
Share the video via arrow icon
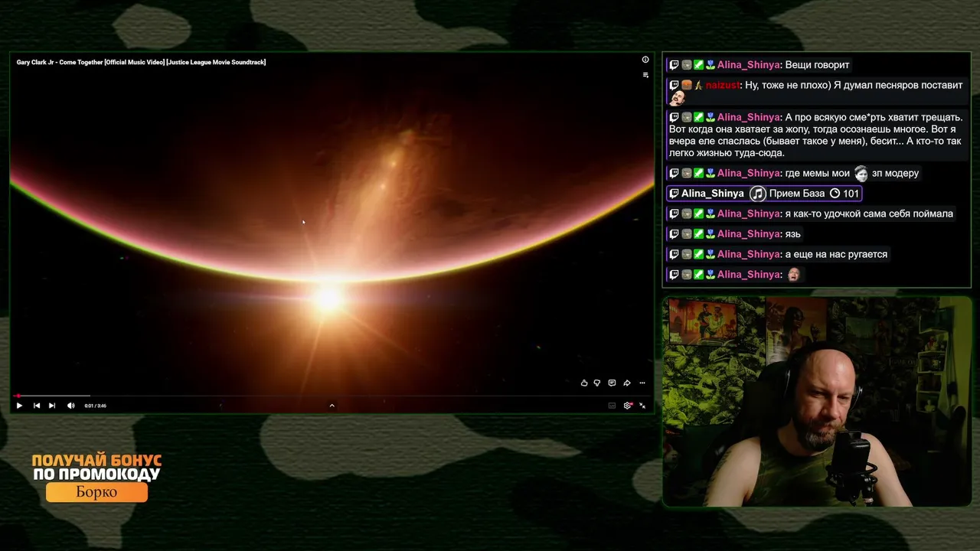click(x=627, y=383)
